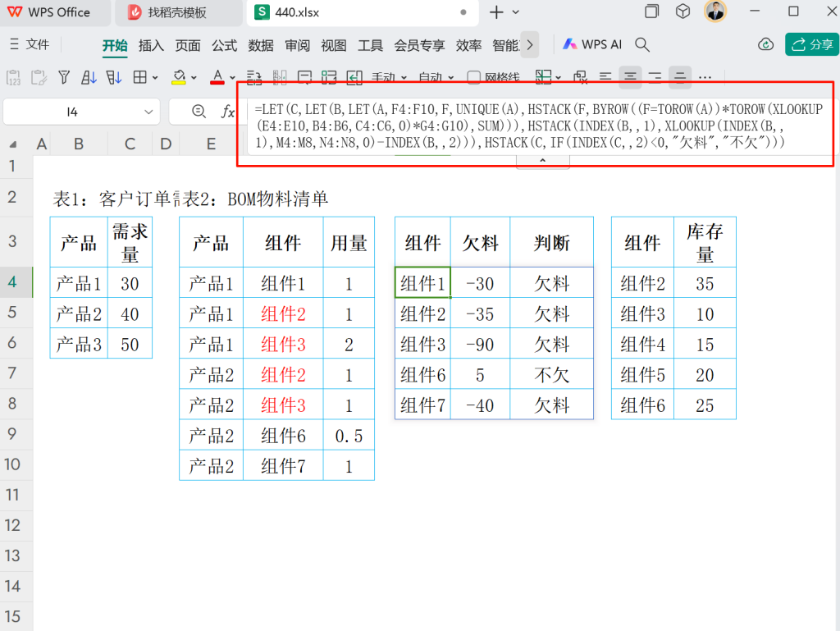Align text to the right
The image size is (840, 631).
click(655, 78)
